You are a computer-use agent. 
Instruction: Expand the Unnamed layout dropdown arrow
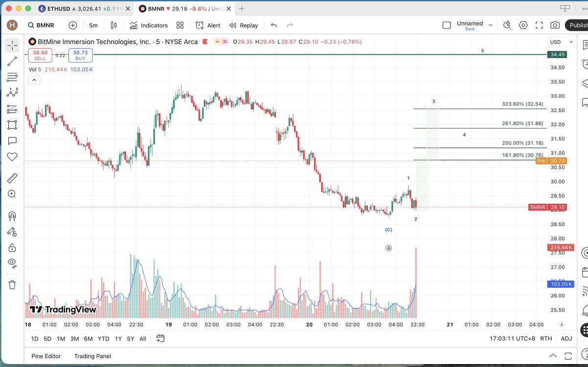pyautogui.click(x=491, y=25)
